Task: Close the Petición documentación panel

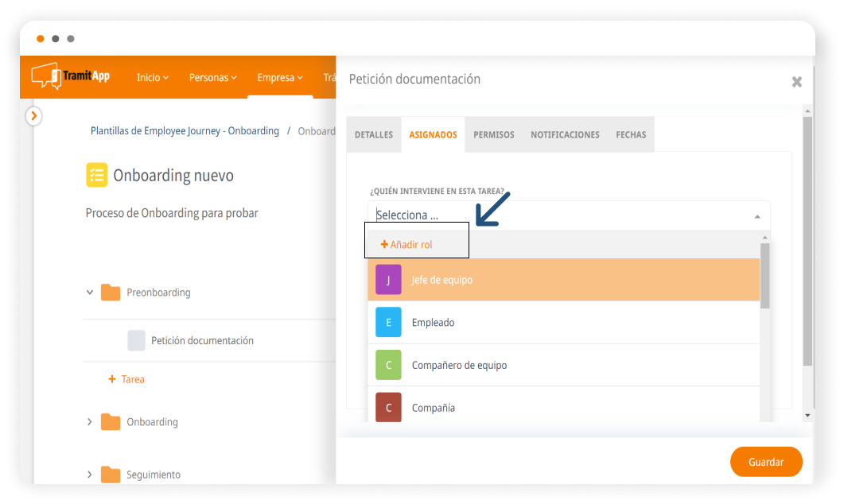Action: pyautogui.click(x=796, y=82)
